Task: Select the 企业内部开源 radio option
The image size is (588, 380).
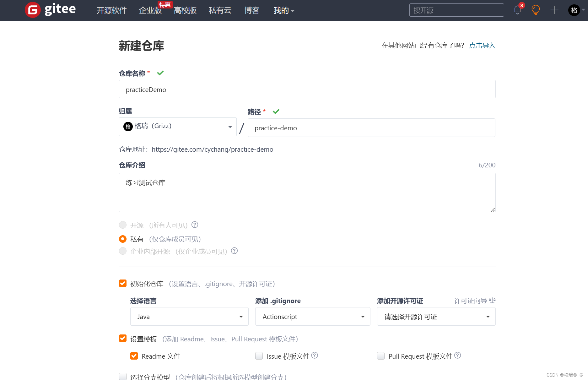Action: click(x=123, y=251)
